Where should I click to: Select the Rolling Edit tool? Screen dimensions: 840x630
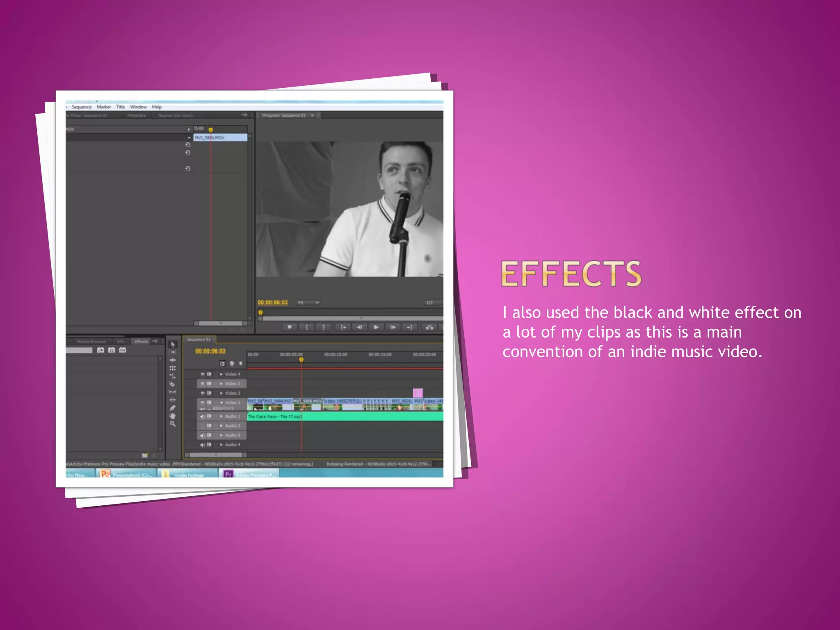(x=173, y=368)
